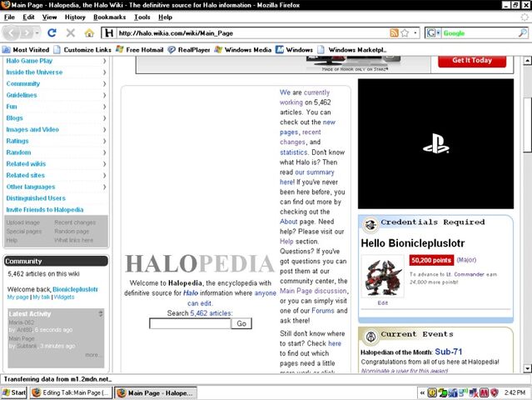Click the Stop loading X icon

coord(71,33)
